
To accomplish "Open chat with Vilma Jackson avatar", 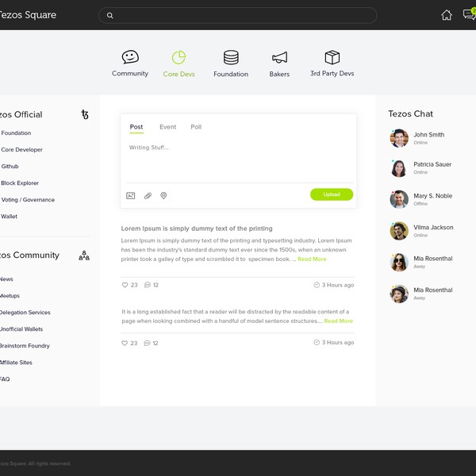I will (x=399, y=231).
